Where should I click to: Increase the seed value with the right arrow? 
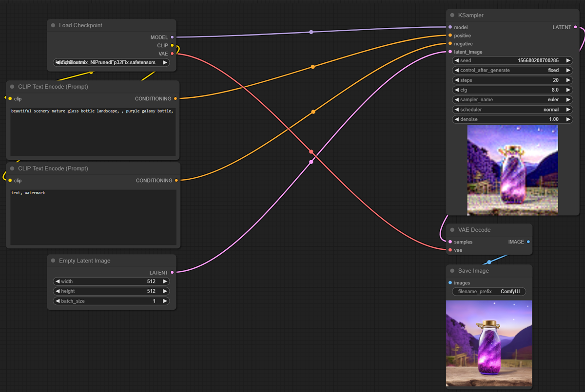coord(568,61)
